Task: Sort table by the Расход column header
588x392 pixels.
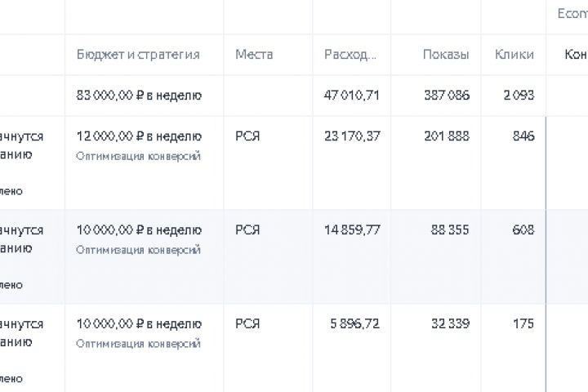Action: point(350,55)
